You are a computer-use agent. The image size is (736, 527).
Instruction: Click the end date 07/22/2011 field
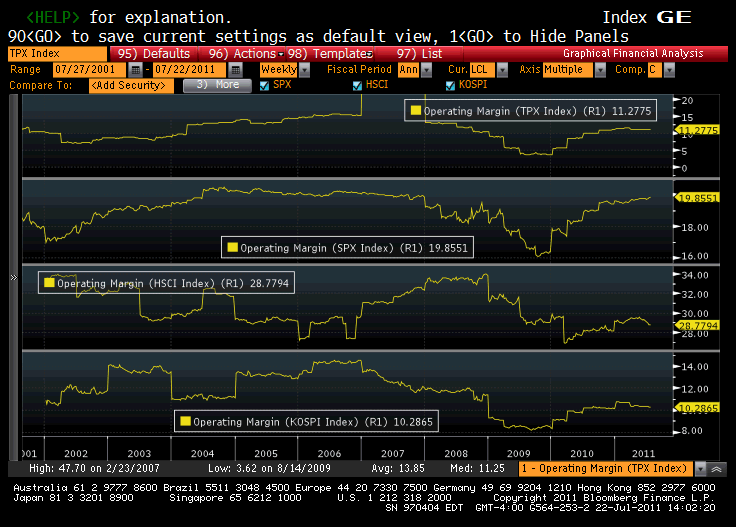coord(190,70)
